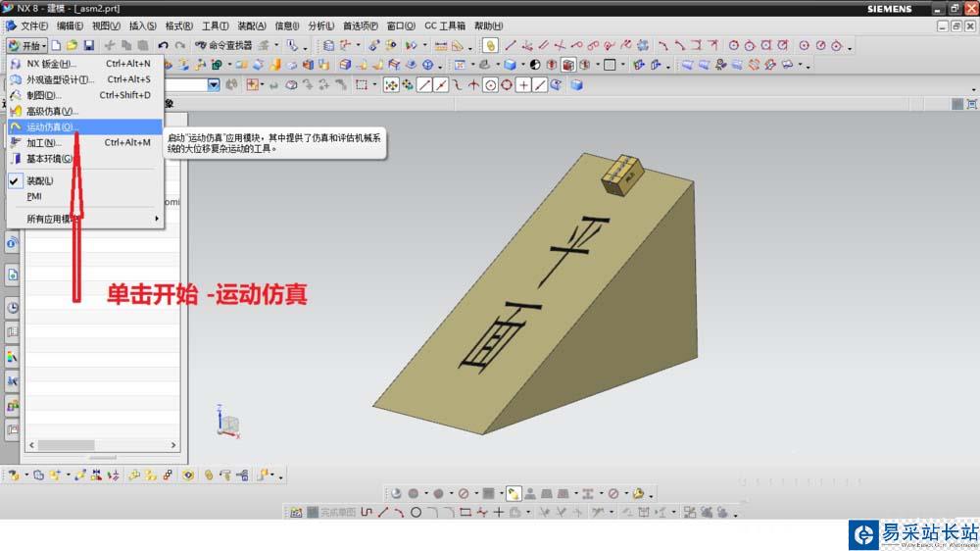Toggle the line-on-curve snap option
This screenshot has width=980, height=551.
(540, 85)
